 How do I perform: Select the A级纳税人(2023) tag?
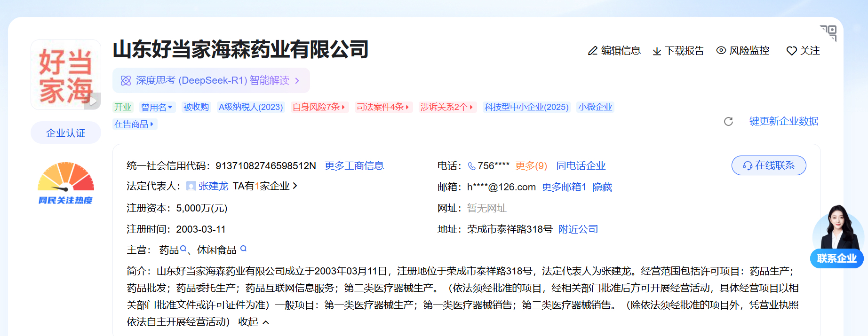[251, 107]
